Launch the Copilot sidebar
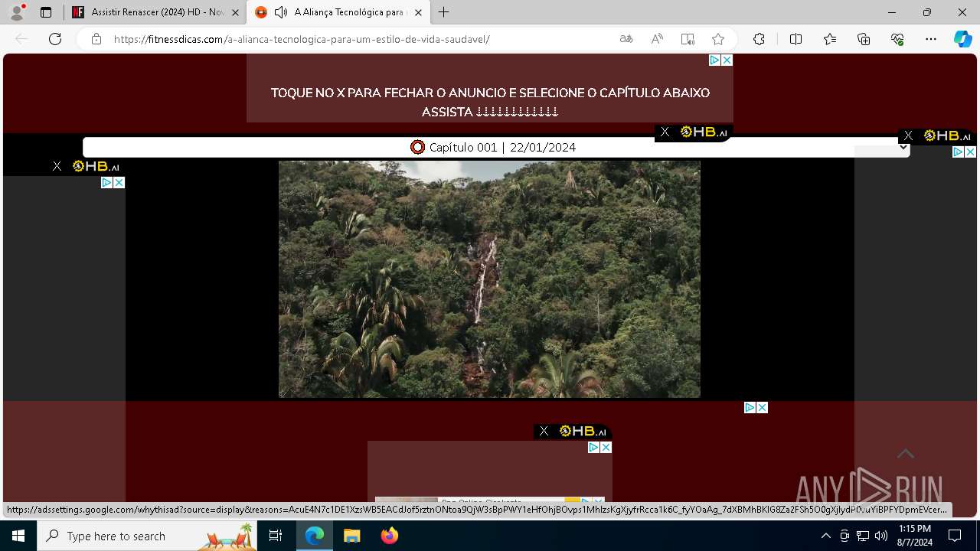Screen dimensions: 980x551 pos(963,39)
